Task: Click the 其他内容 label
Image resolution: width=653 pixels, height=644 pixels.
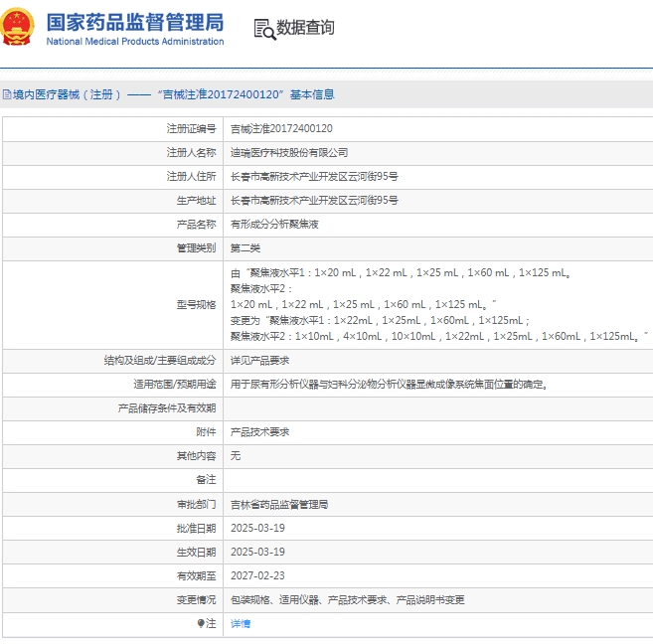Action: [x=196, y=456]
